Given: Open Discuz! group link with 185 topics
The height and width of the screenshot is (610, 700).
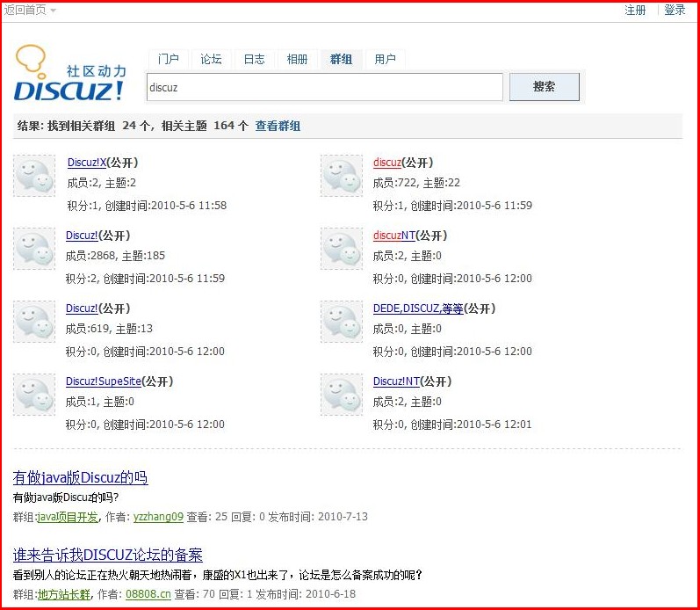Looking at the screenshot, I should pos(82,236).
